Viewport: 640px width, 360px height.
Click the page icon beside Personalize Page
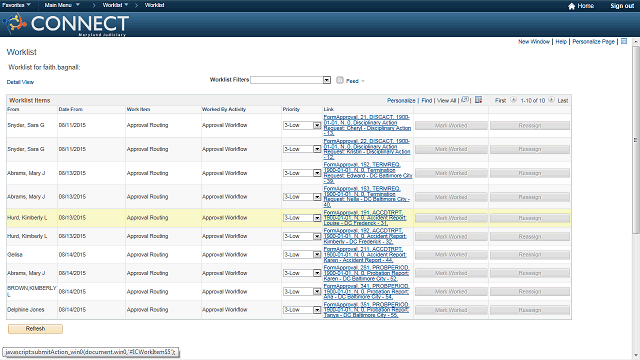point(624,41)
